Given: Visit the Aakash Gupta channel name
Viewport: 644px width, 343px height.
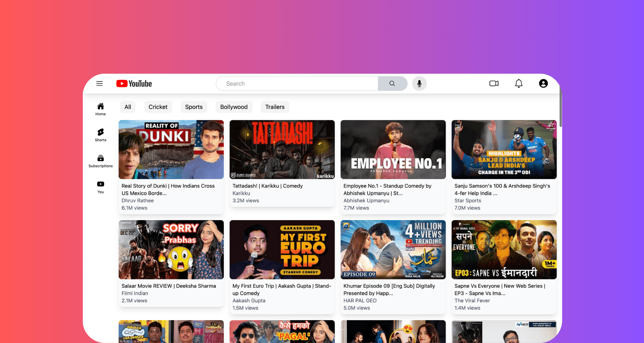Looking at the screenshot, I should (x=249, y=301).
